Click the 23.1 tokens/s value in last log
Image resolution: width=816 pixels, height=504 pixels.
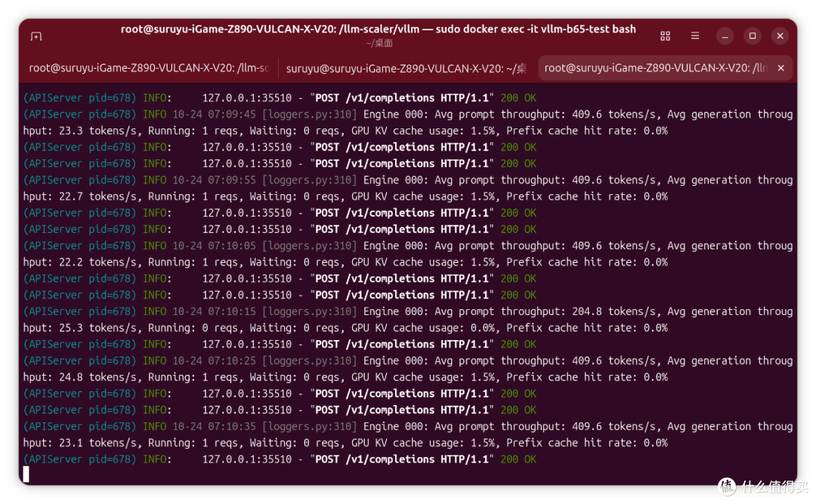(x=71, y=443)
